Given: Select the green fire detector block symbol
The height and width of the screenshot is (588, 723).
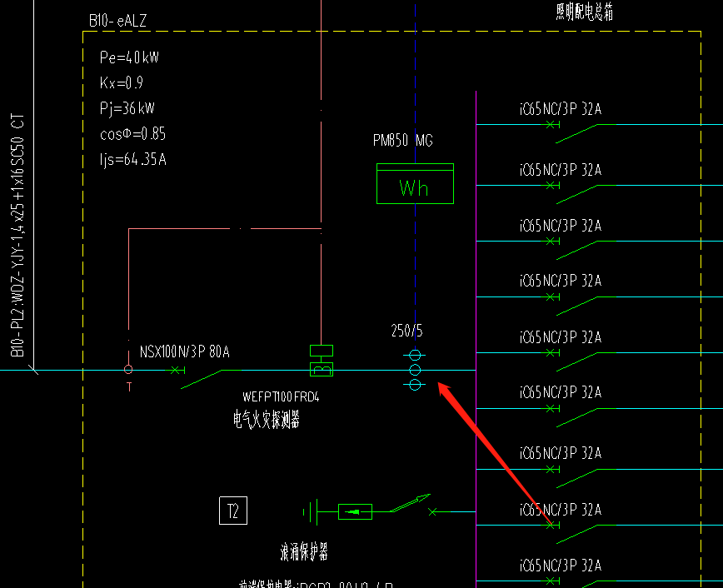Looking at the screenshot, I should coord(322,361).
